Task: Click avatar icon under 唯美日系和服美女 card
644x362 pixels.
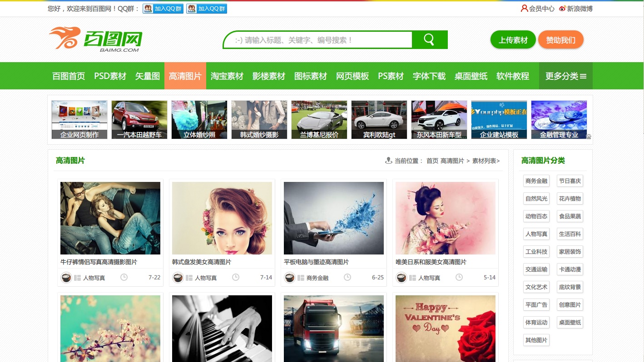Action: (401, 278)
